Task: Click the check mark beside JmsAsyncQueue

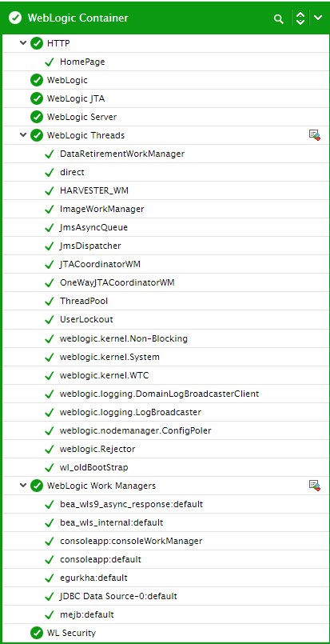Action: [50, 227]
